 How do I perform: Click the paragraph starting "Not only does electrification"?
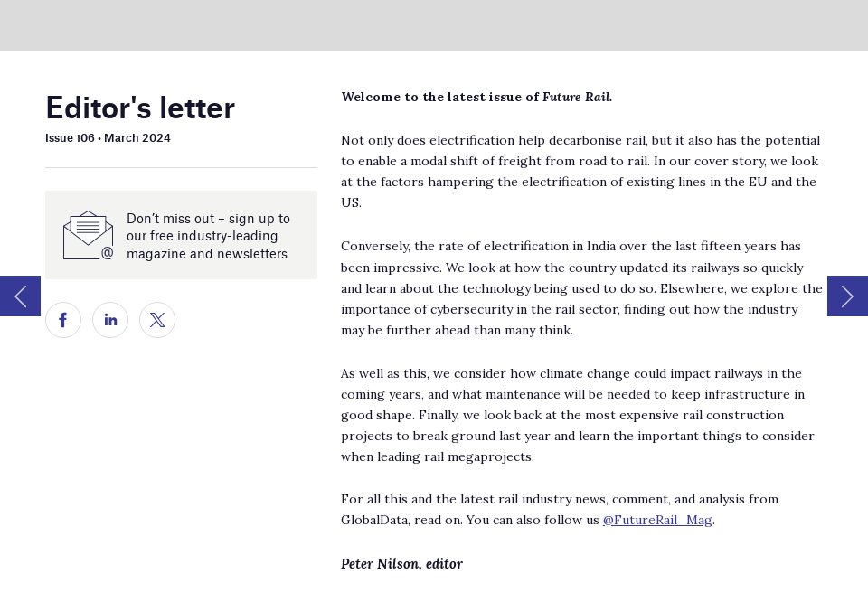point(580,171)
